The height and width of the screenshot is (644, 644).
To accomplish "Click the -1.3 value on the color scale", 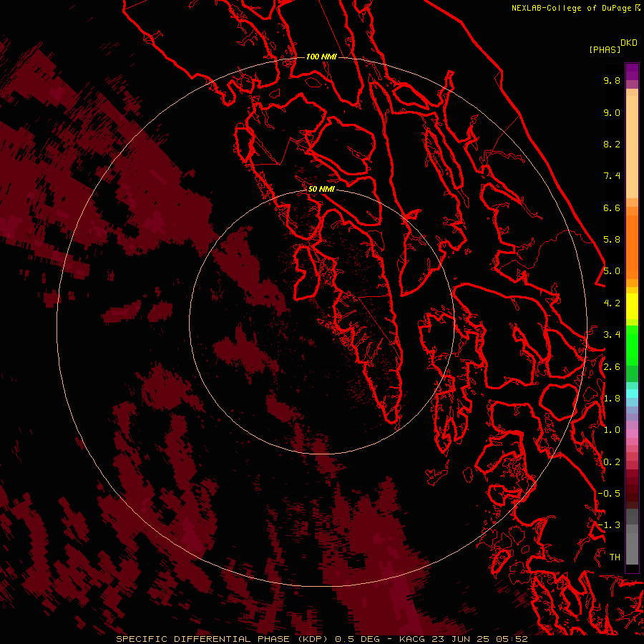I will 609,525.
